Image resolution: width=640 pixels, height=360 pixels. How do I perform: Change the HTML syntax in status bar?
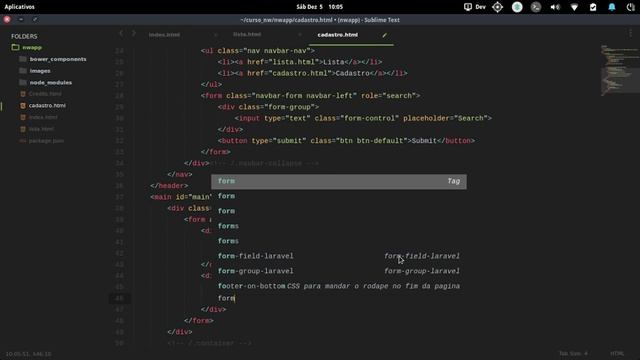617,353
